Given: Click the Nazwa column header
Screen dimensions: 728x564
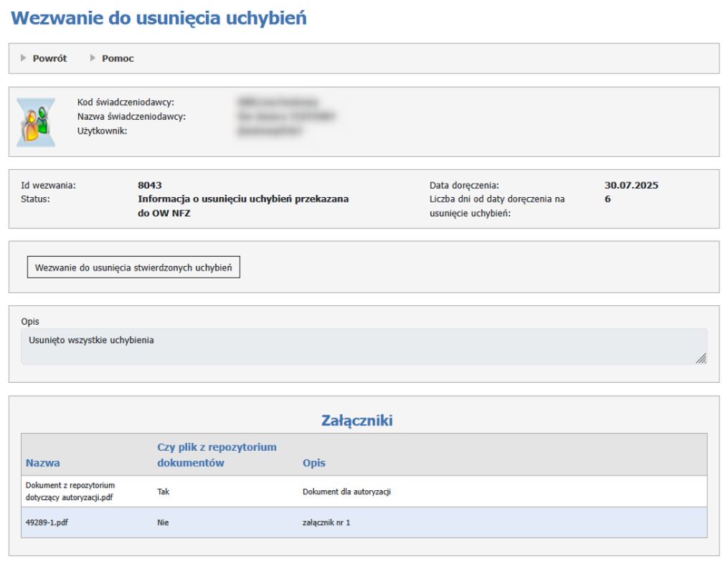Looking at the screenshot, I should coord(43,463).
